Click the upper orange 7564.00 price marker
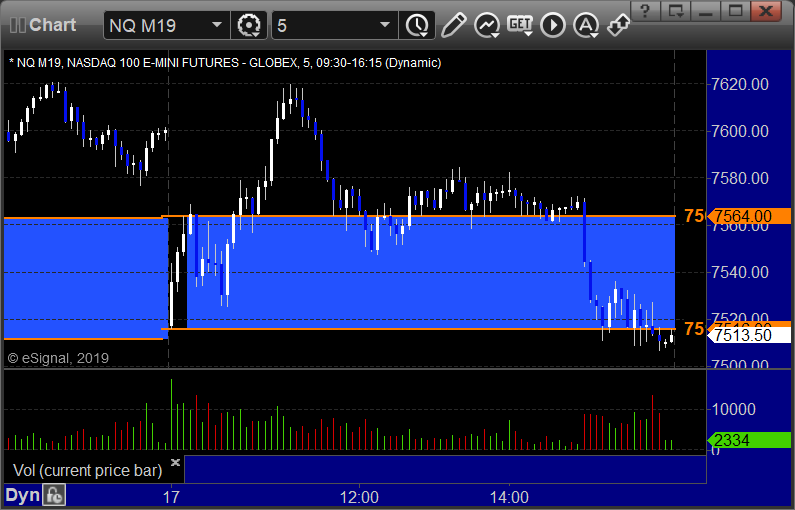 click(749, 216)
